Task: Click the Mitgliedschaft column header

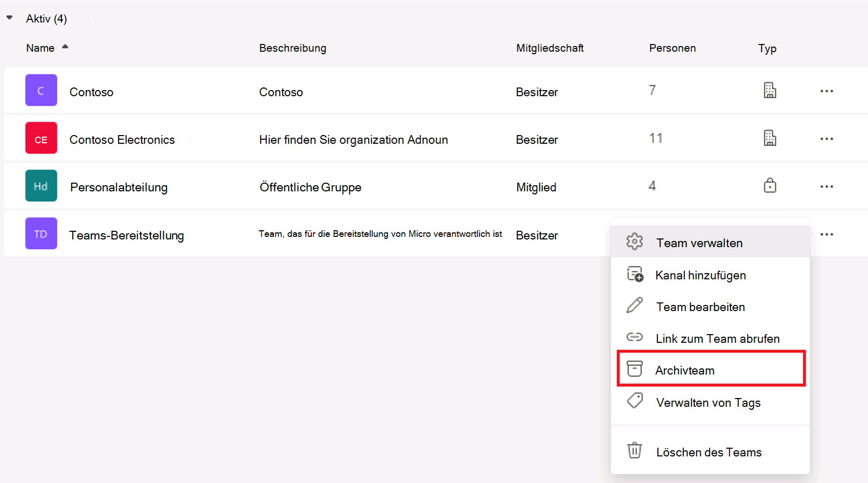Action: point(550,48)
